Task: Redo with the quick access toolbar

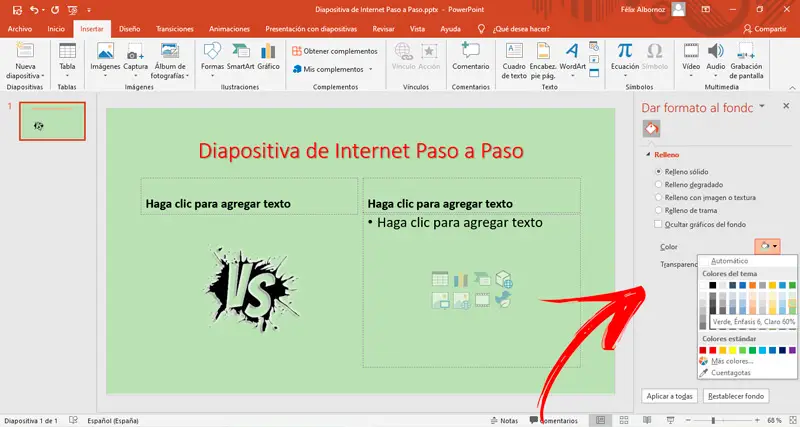Action: pyautogui.click(x=55, y=10)
